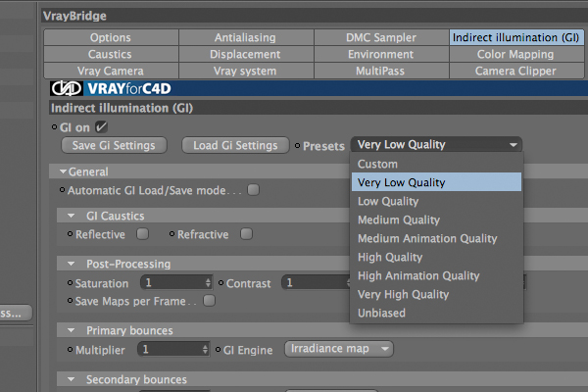The height and width of the screenshot is (392, 588).
Task: Open the GI Engine Irradiance map dropdown
Action: tap(339, 349)
